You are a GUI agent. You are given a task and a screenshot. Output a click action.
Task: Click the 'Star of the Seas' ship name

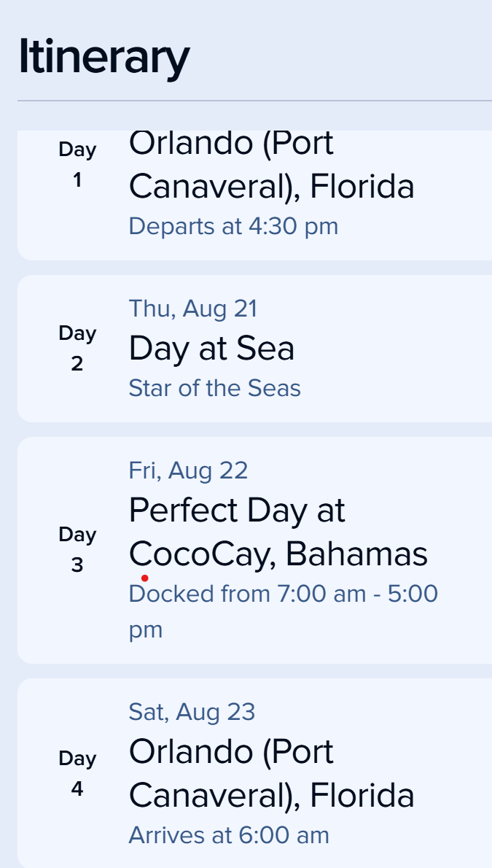[x=214, y=388]
